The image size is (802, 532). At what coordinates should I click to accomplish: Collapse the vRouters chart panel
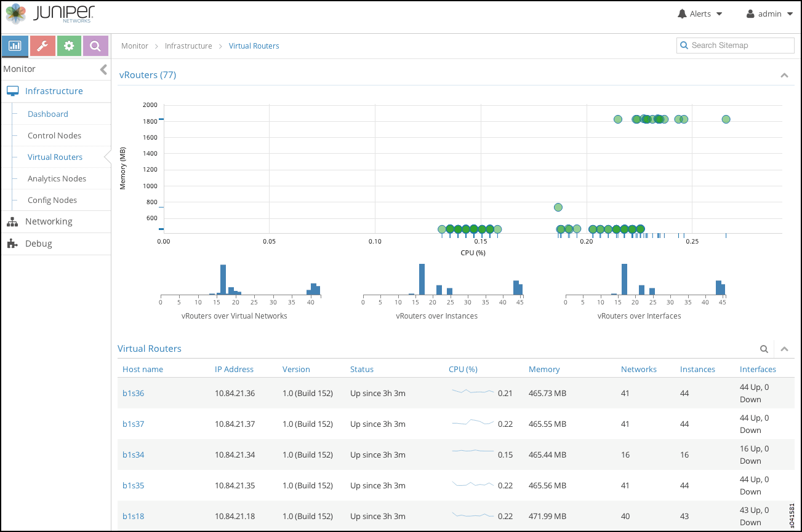784,76
